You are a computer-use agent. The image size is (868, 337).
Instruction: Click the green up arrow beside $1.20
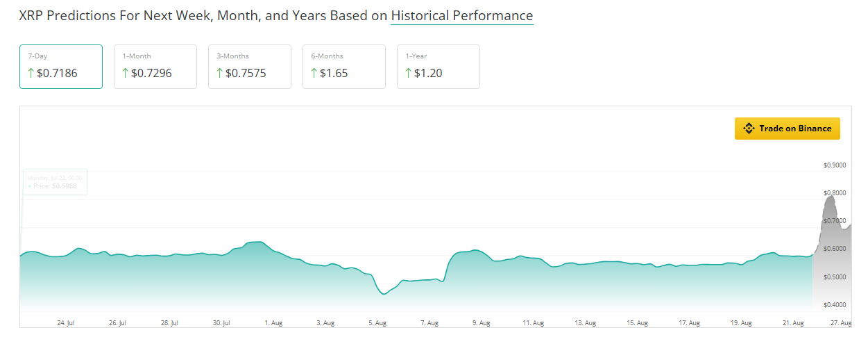point(408,73)
